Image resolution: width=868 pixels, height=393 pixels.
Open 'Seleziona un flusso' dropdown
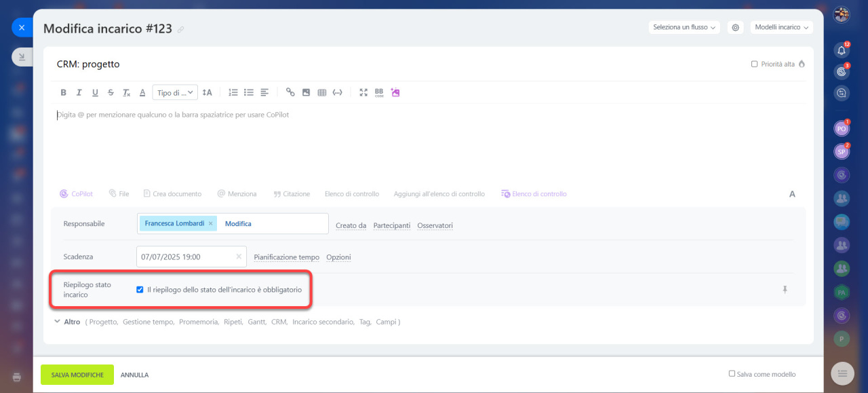684,27
